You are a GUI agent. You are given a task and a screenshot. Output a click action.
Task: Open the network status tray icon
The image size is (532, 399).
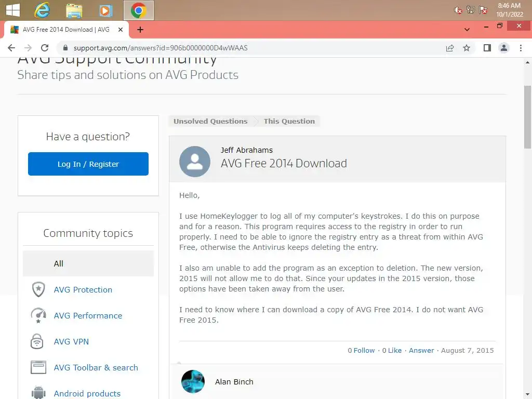coord(471,10)
